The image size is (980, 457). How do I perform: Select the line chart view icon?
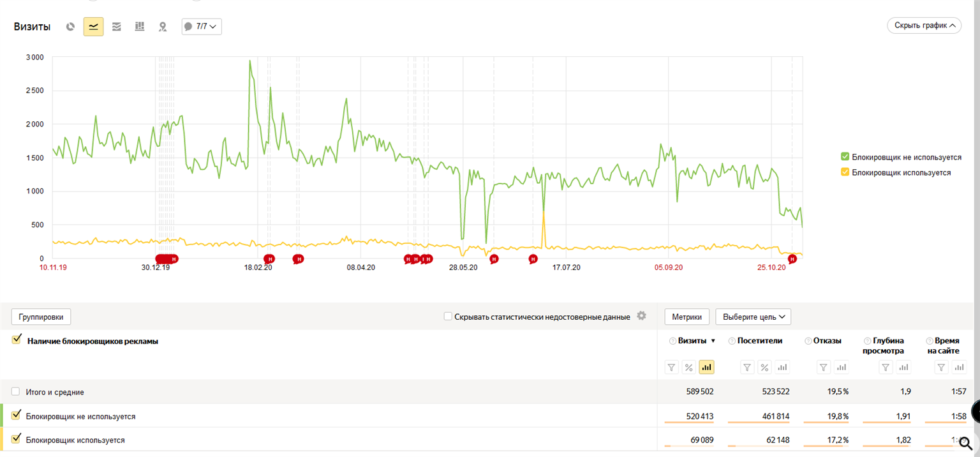click(94, 27)
